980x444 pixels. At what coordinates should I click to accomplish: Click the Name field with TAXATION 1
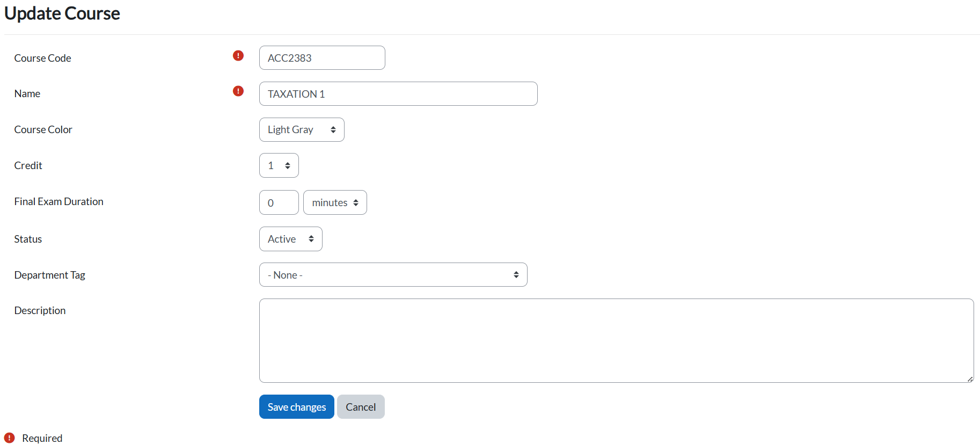pos(398,94)
